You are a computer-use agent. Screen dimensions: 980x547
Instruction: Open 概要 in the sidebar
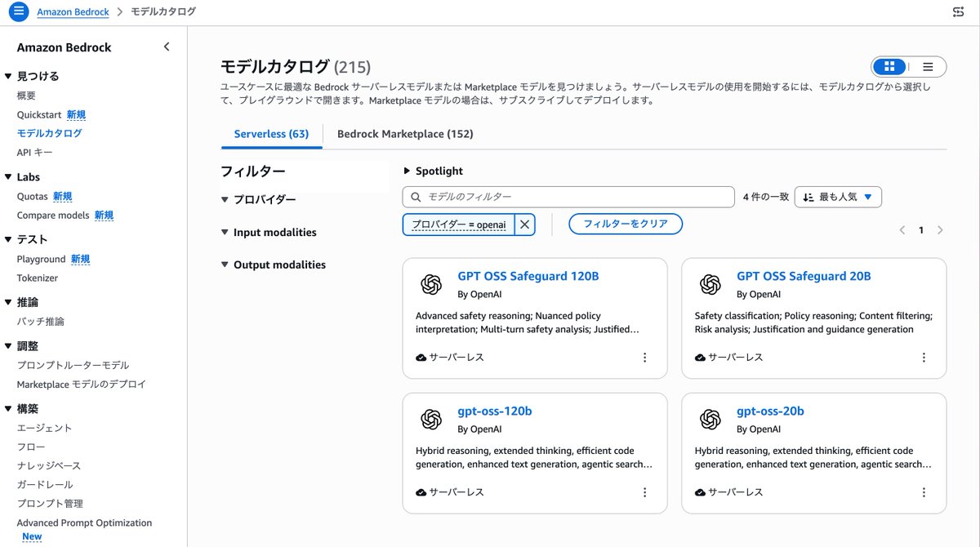point(26,96)
